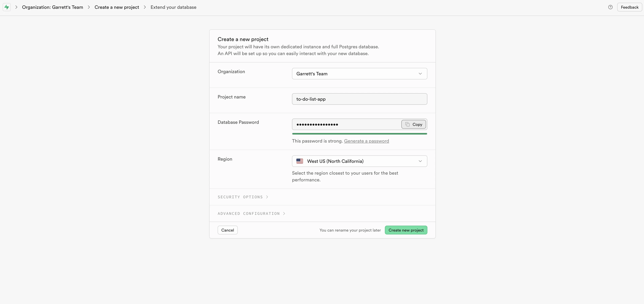Click chevron beside Security Options

(267, 197)
